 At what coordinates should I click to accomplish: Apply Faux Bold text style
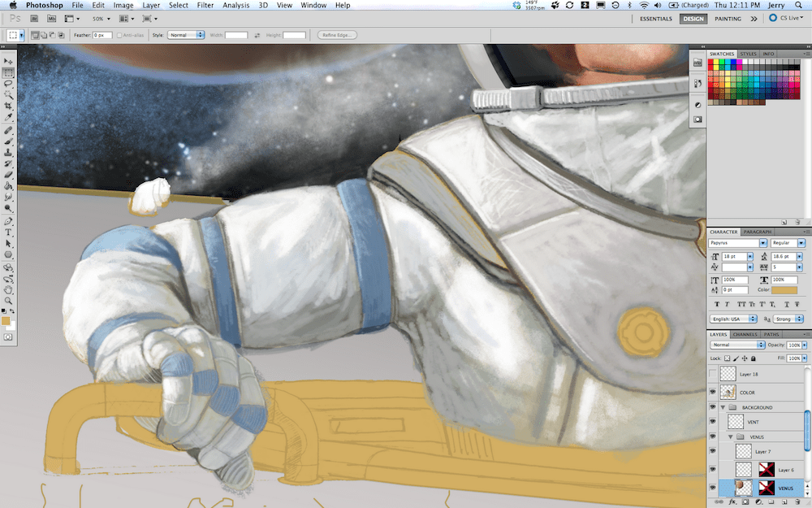click(x=717, y=304)
